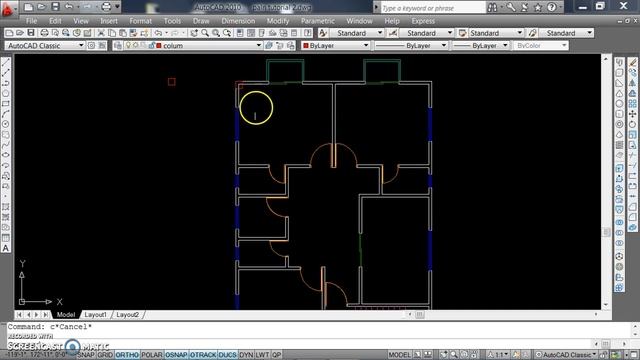
Task: Select the Arc draw tool
Action: point(6,114)
